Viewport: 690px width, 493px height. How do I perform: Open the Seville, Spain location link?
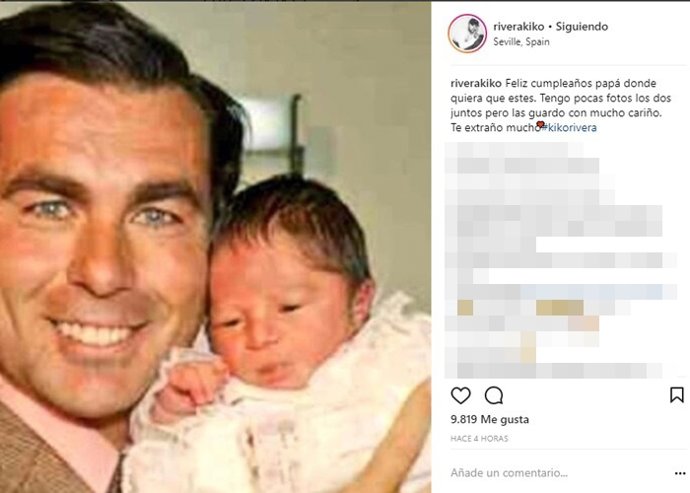tap(521, 42)
